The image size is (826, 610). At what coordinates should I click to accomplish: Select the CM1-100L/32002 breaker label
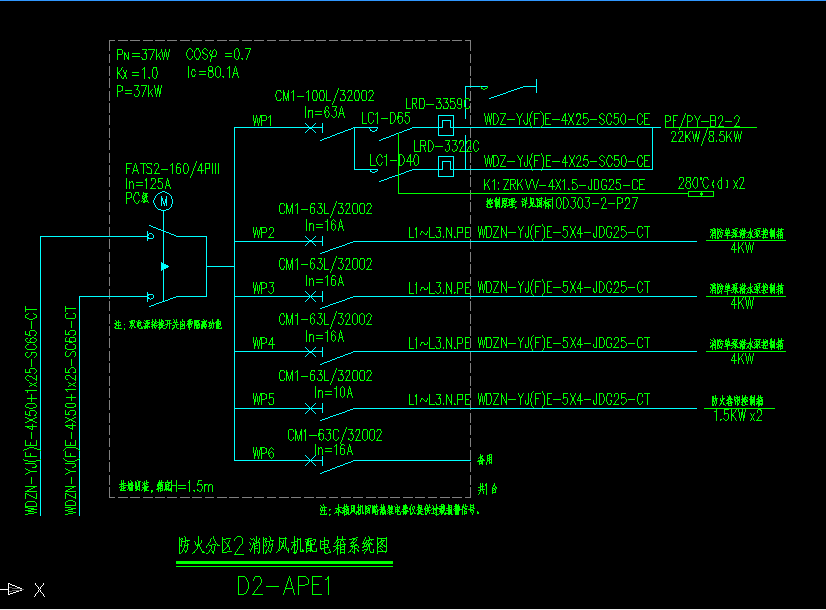point(324,96)
